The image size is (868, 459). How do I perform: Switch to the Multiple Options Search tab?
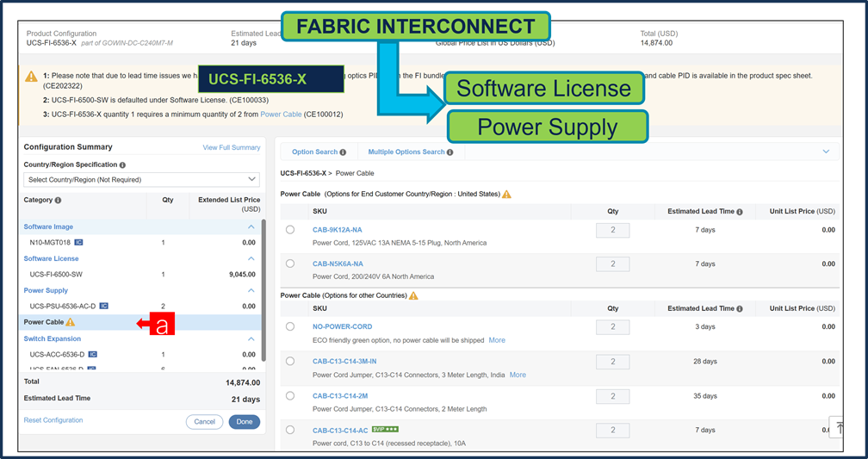tap(411, 152)
